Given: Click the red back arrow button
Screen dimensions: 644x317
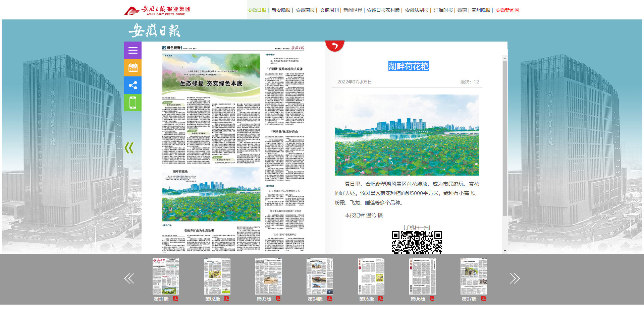Looking at the screenshot, I should (334, 46).
